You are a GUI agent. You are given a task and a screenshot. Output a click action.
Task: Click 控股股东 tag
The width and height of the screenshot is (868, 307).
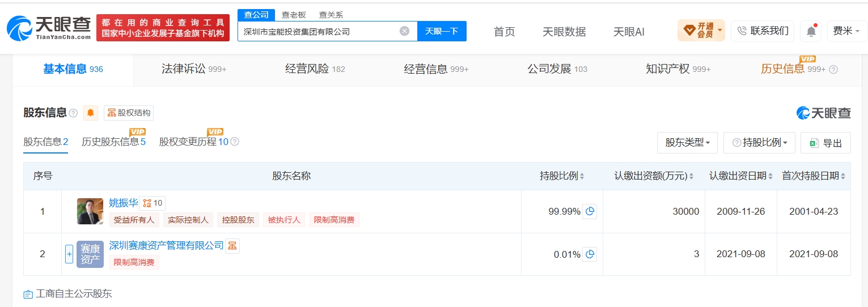pos(238,220)
